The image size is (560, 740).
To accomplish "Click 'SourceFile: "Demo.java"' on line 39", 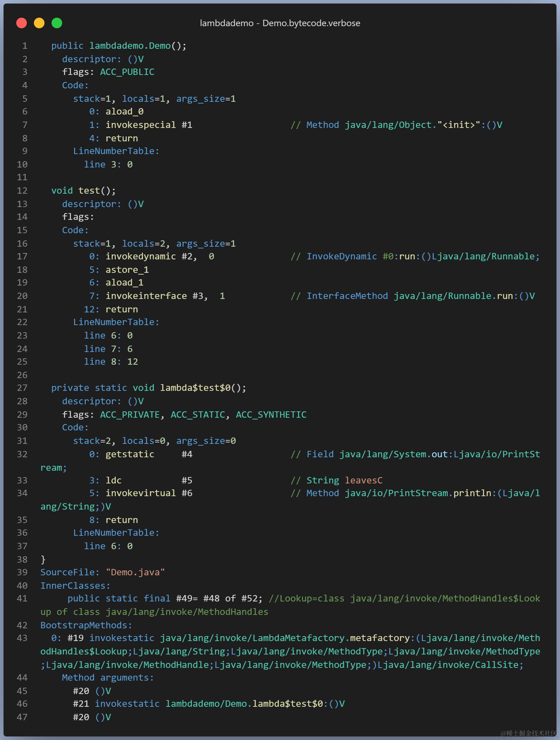I will coord(103,572).
